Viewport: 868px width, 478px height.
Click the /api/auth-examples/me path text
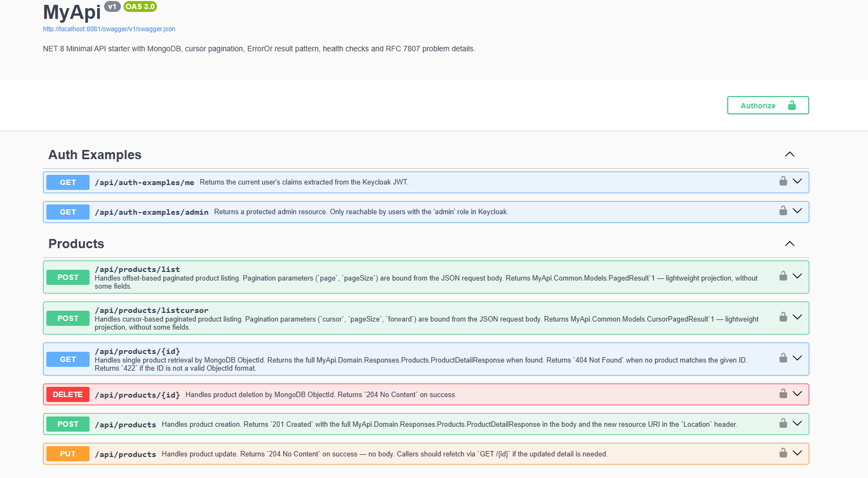point(145,182)
